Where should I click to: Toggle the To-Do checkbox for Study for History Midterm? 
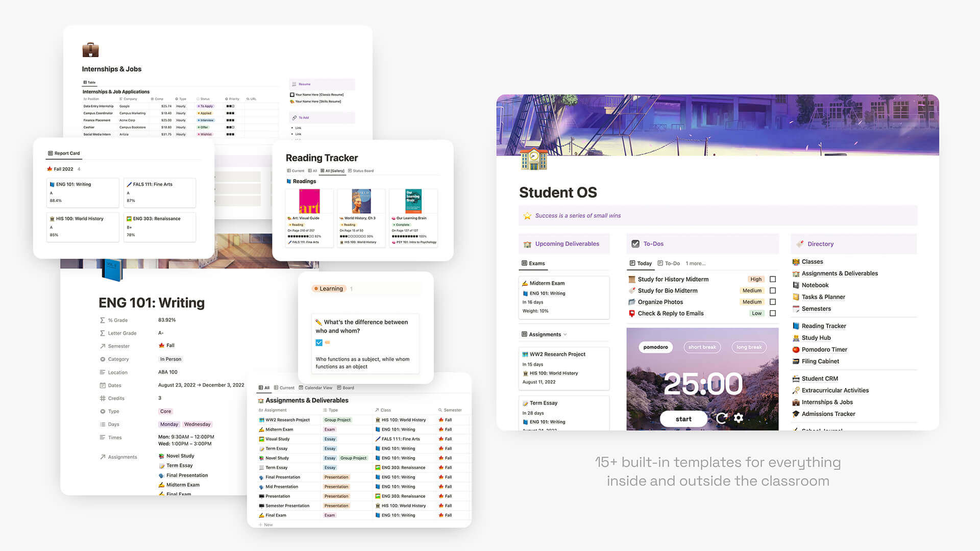pos(773,279)
